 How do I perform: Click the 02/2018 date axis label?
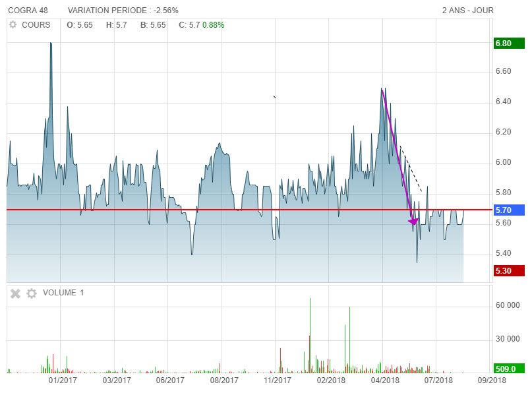[331, 380]
